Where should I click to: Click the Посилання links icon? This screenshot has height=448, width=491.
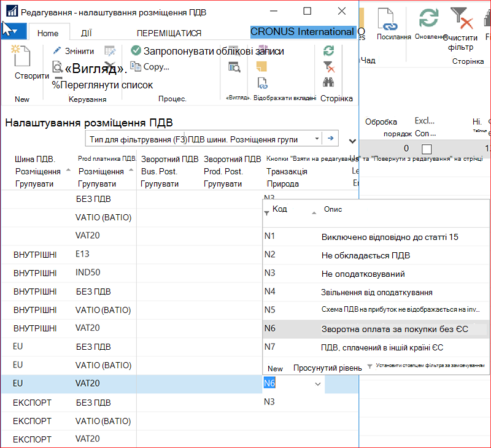click(x=388, y=20)
